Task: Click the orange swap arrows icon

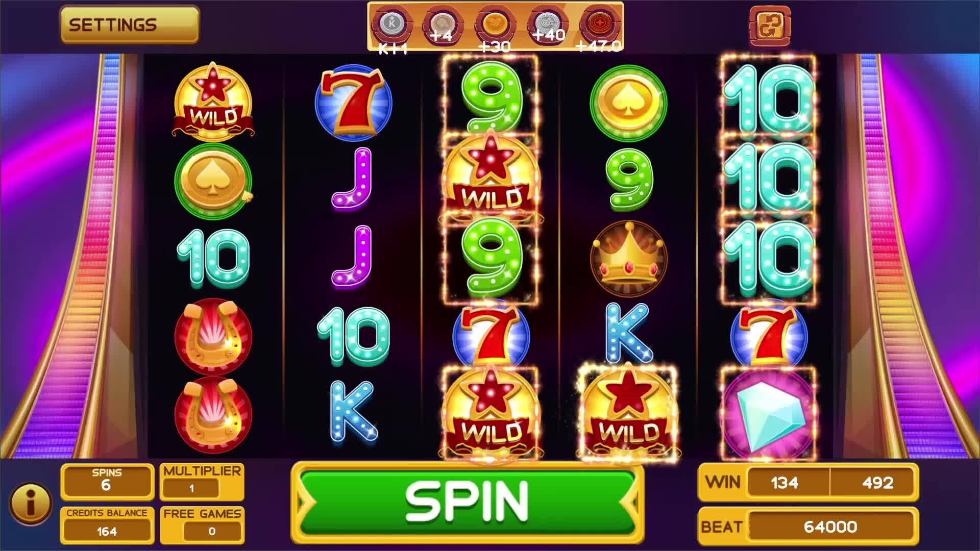Action: [770, 26]
